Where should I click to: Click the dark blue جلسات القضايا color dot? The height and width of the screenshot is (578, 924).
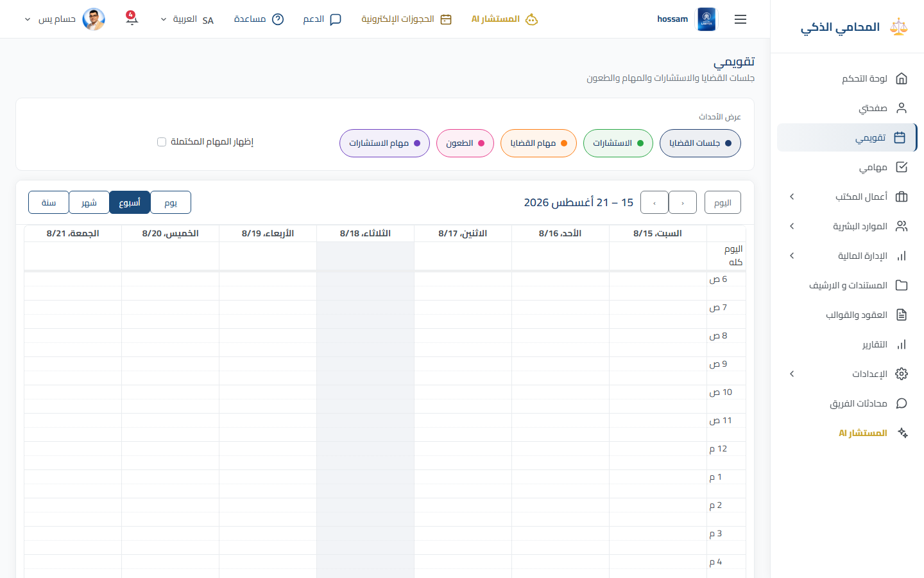728,143
